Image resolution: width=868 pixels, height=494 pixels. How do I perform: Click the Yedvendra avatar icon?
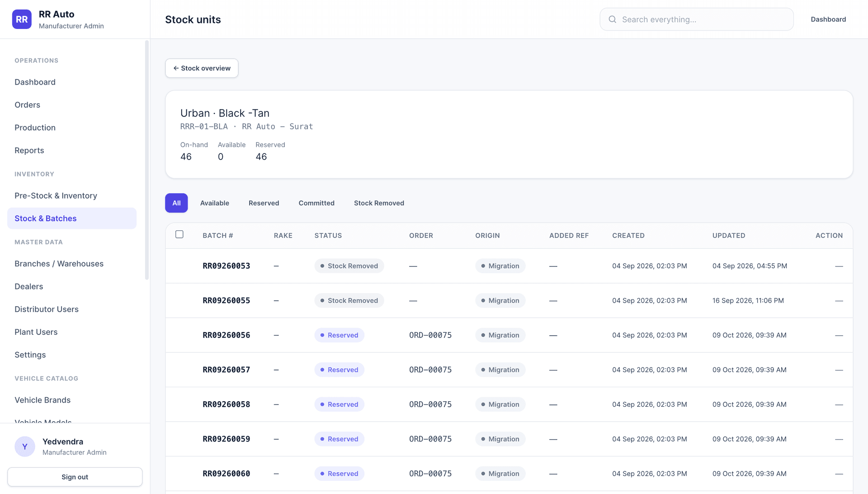pyautogui.click(x=25, y=446)
